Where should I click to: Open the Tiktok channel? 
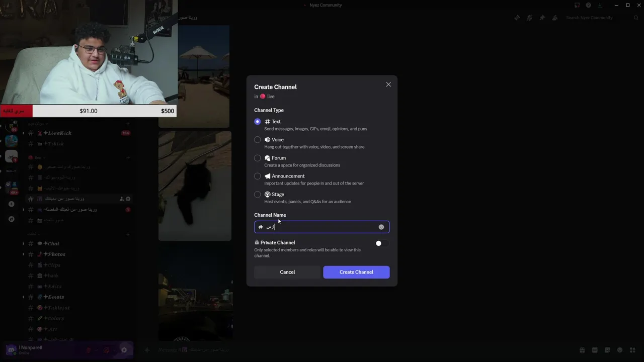point(79,144)
